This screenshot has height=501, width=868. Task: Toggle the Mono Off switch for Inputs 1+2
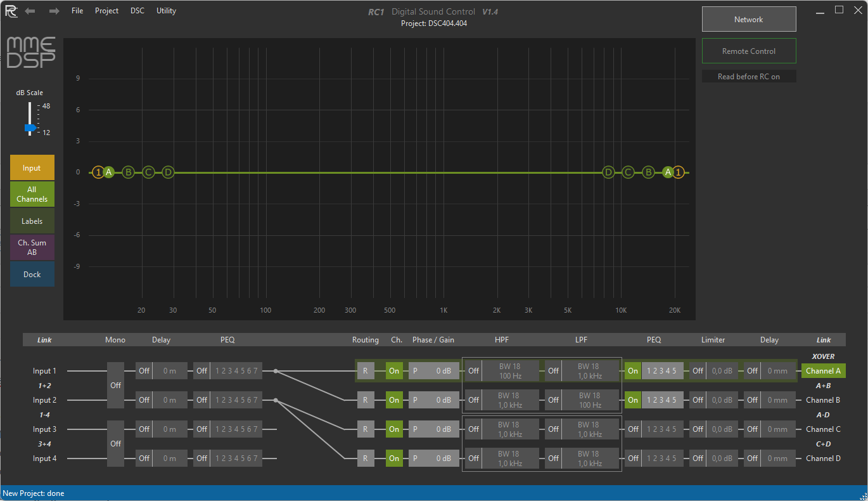point(115,385)
